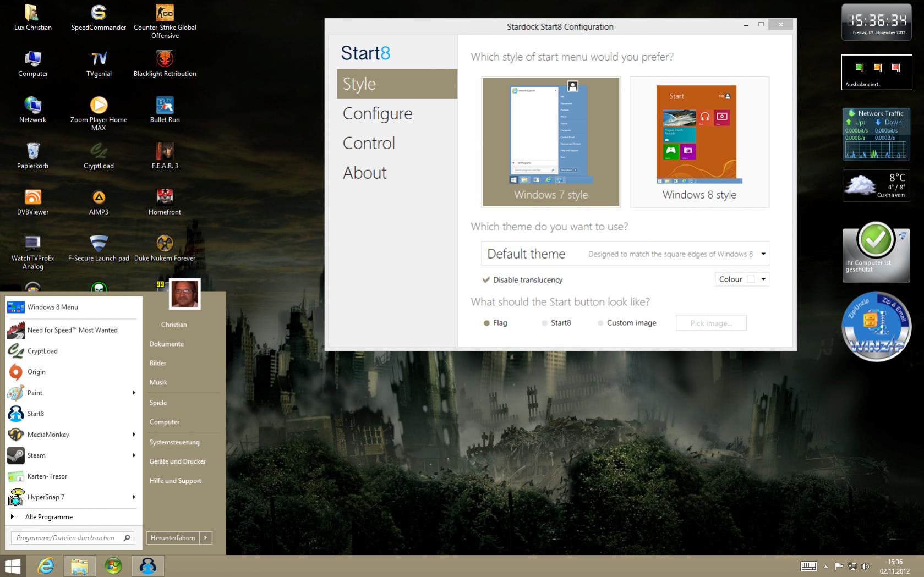Focus the Programme/Dateien durchsuchen search field
924x577 pixels.
[72, 538]
